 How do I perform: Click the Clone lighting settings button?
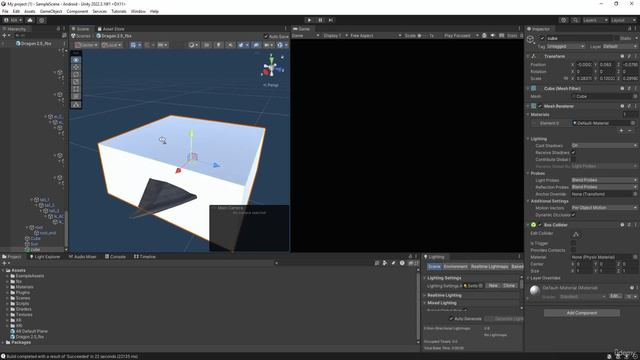(509, 286)
